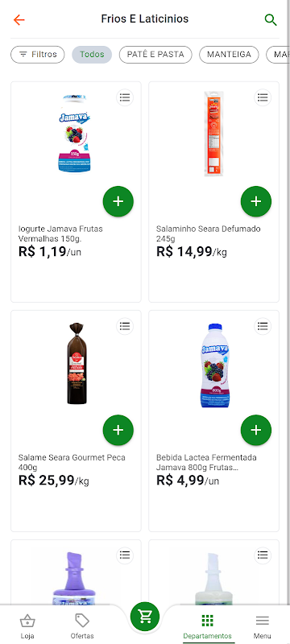Viewport: 290px width, 644px height.
Task: Open list icon on Iogurte Jamava card
Action: pos(125,97)
